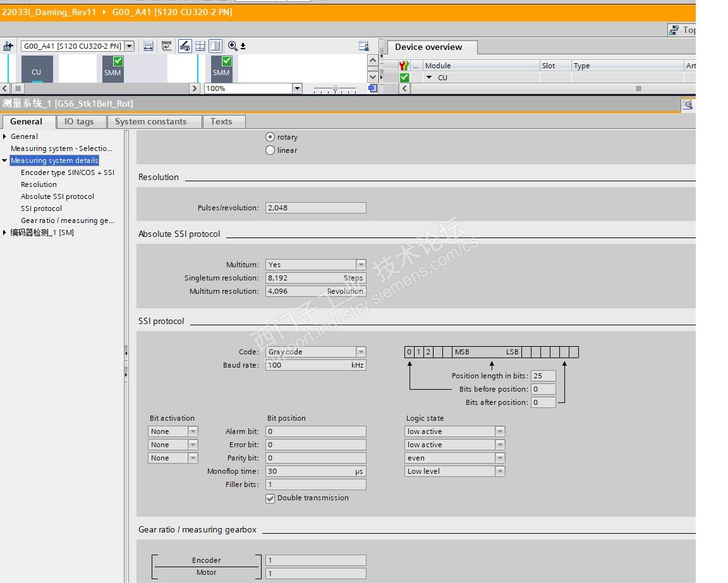Image resolution: width=728 pixels, height=583 pixels.
Task: Click the device view zoom slider handle
Action: (335, 88)
